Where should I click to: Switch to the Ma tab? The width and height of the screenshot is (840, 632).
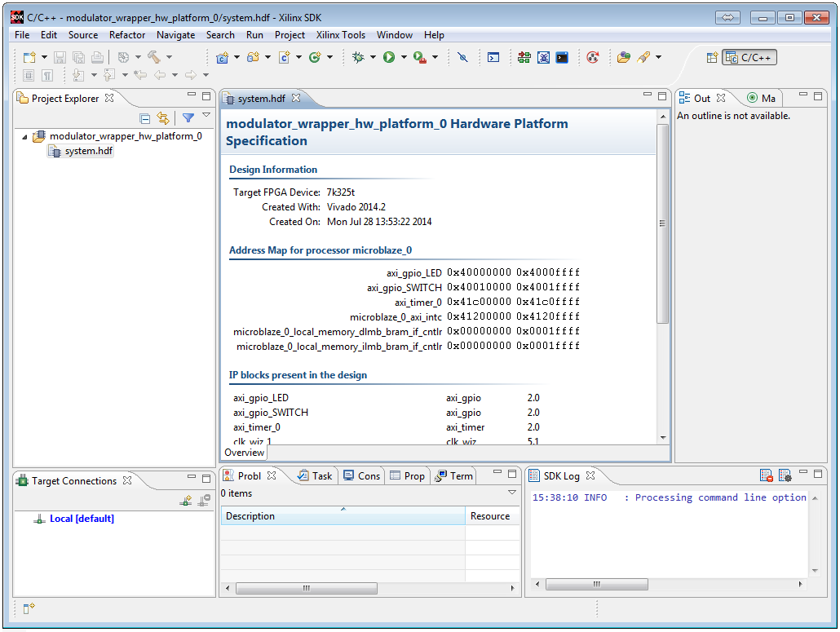point(761,98)
